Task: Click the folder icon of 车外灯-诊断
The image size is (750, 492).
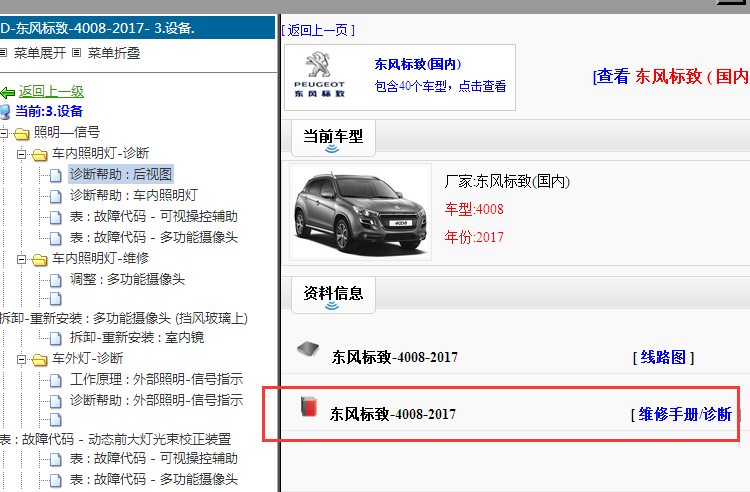Action: pyautogui.click(x=40, y=360)
